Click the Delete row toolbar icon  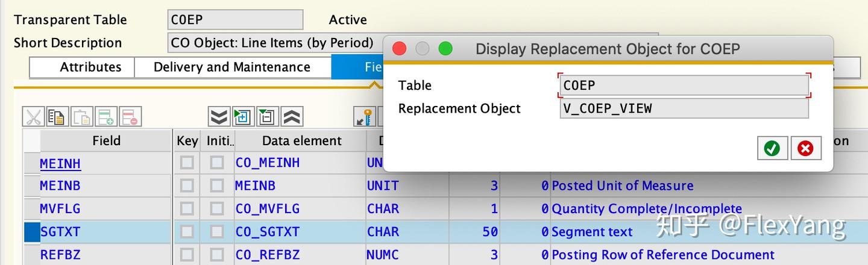(x=130, y=116)
